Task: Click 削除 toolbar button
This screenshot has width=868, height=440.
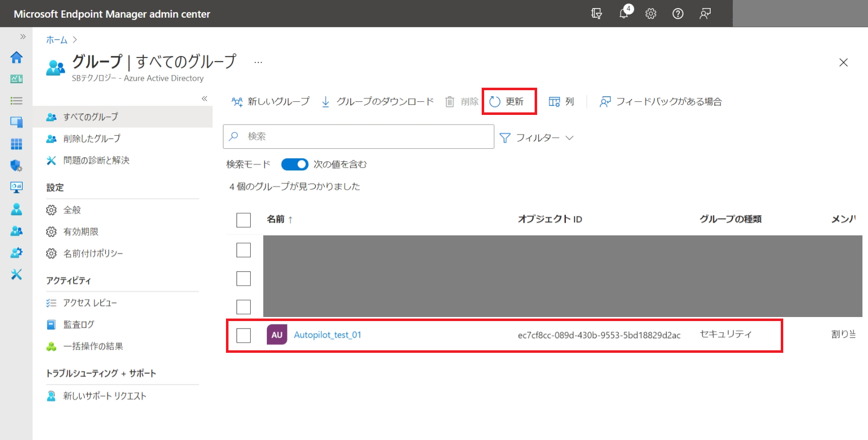Action: pyautogui.click(x=461, y=102)
